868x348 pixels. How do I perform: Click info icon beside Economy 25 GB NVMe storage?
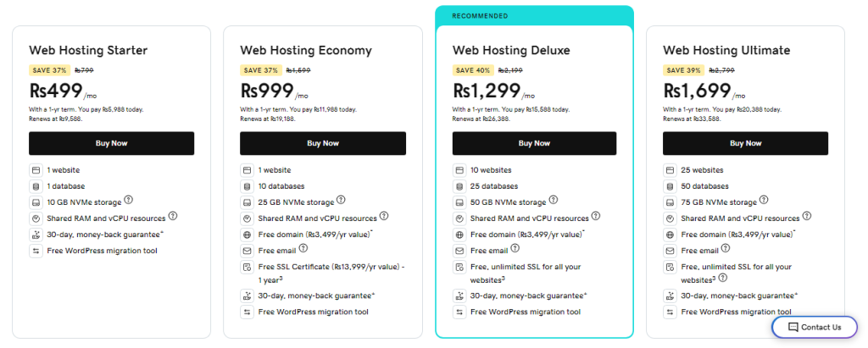pos(341,201)
